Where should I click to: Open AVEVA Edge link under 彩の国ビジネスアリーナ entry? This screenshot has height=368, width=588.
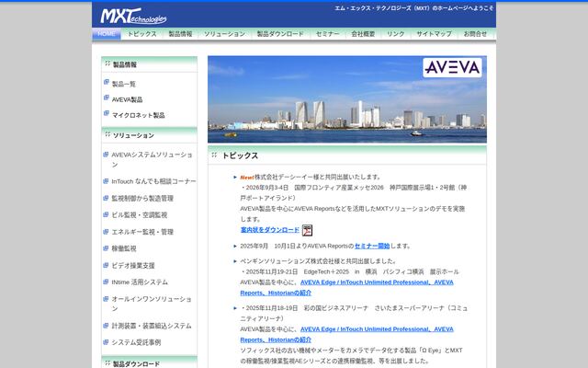[x=347, y=334]
